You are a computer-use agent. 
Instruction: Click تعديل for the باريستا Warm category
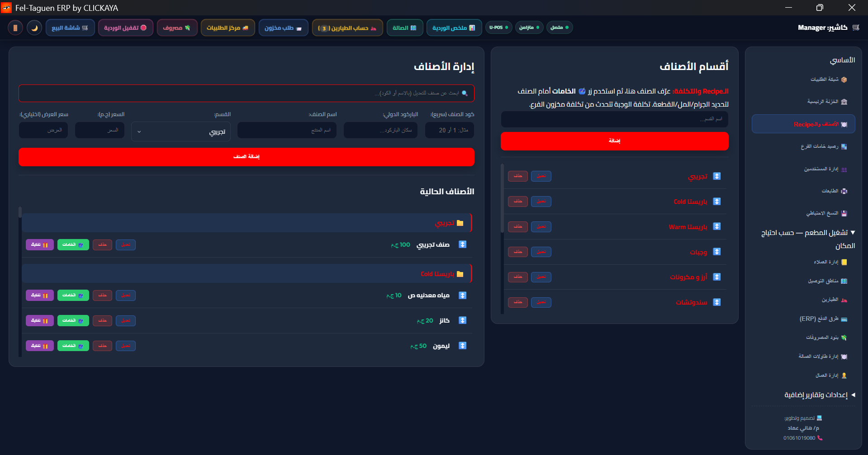point(541,226)
